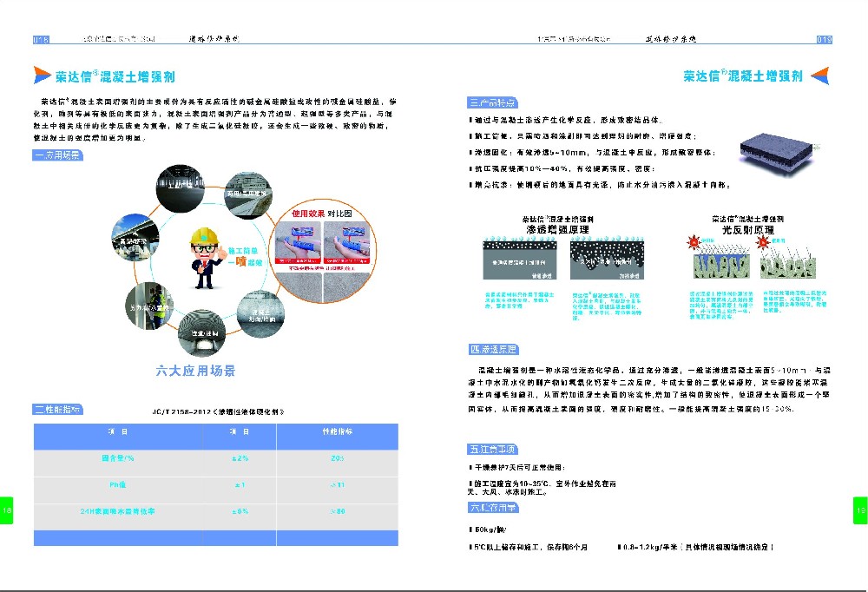Click the tunnel circular photo
This screenshot has height=592, width=868.
202,333
